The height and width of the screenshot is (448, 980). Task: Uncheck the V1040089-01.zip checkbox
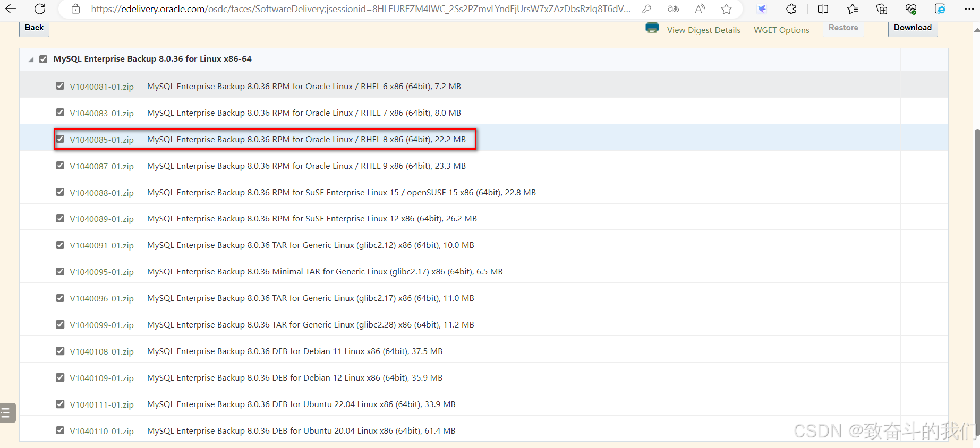tap(60, 219)
